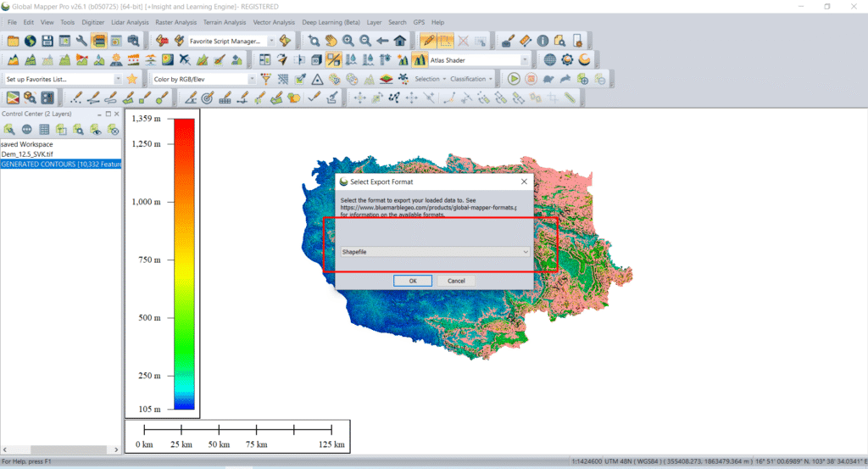Select the Pan hand grab tool

(331, 41)
